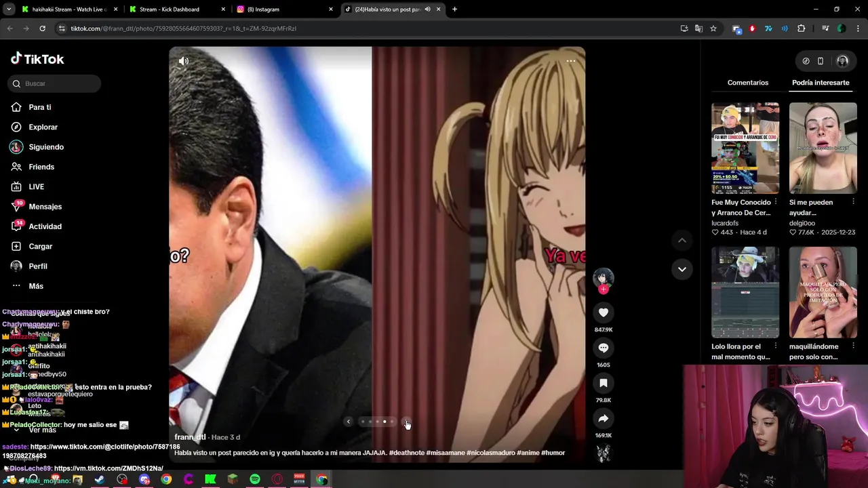Click the #deathnote hashtag

[x=407, y=453]
